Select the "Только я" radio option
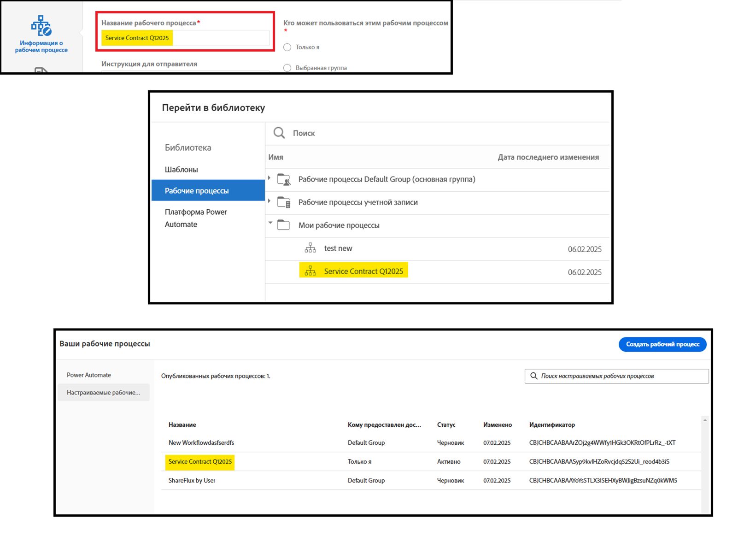 [x=287, y=47]
